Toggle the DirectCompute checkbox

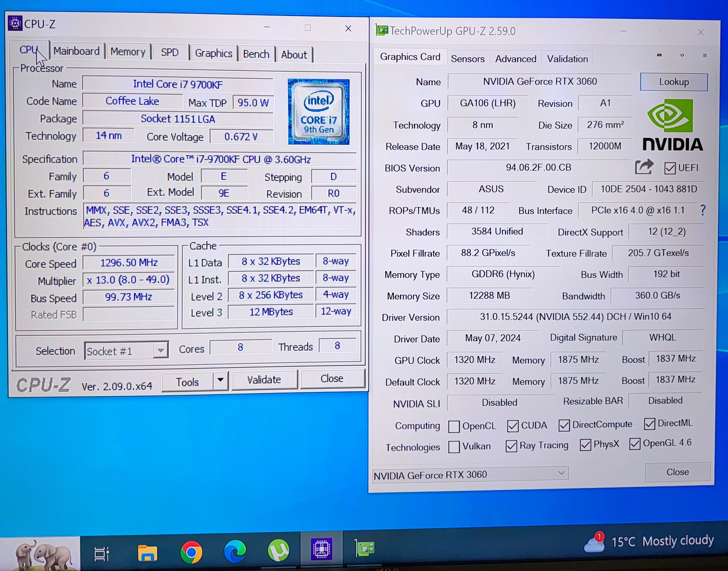(564, 425)
